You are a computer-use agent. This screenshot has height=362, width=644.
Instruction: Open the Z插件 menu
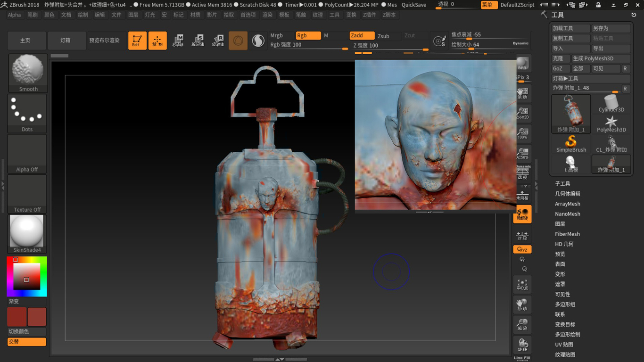click(x=370, y=15)
